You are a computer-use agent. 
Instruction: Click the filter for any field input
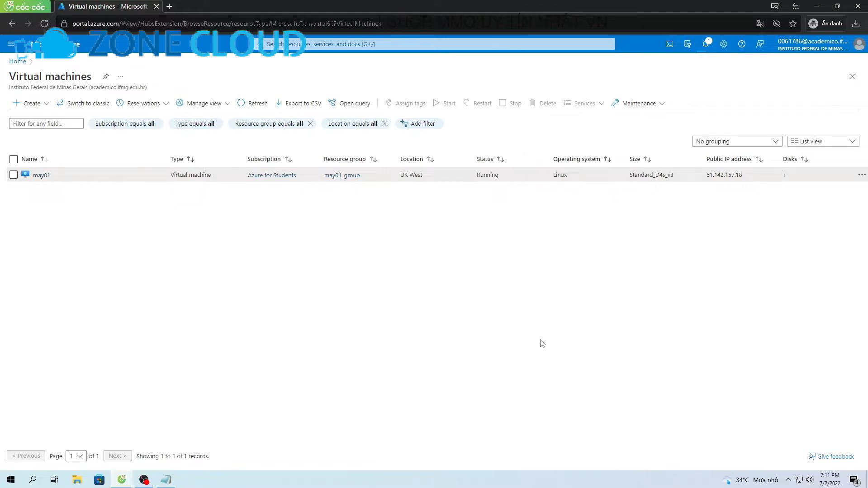tap(46, 123)
